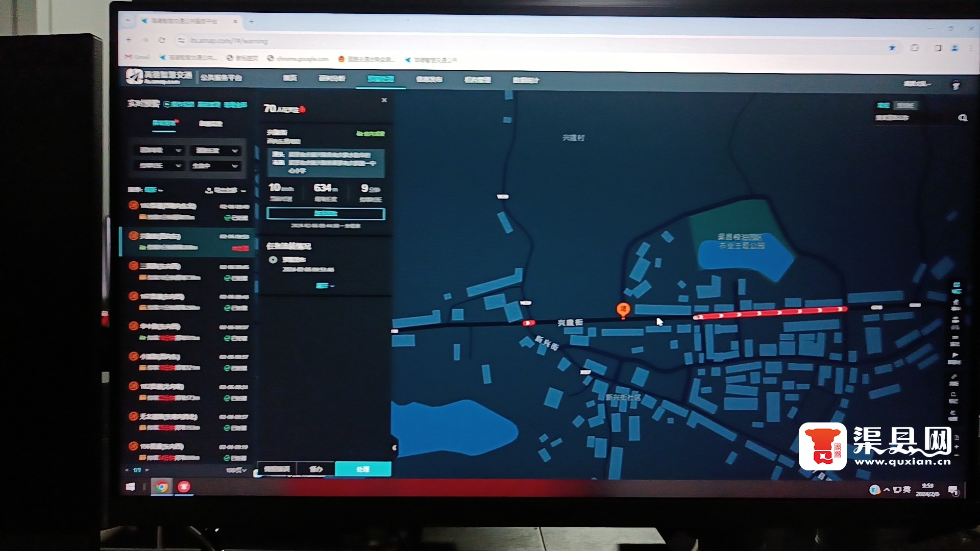The image size is (980, 551).
Task: Toggle the teal-highlighted map mode button
Action: tap(883, 106)
